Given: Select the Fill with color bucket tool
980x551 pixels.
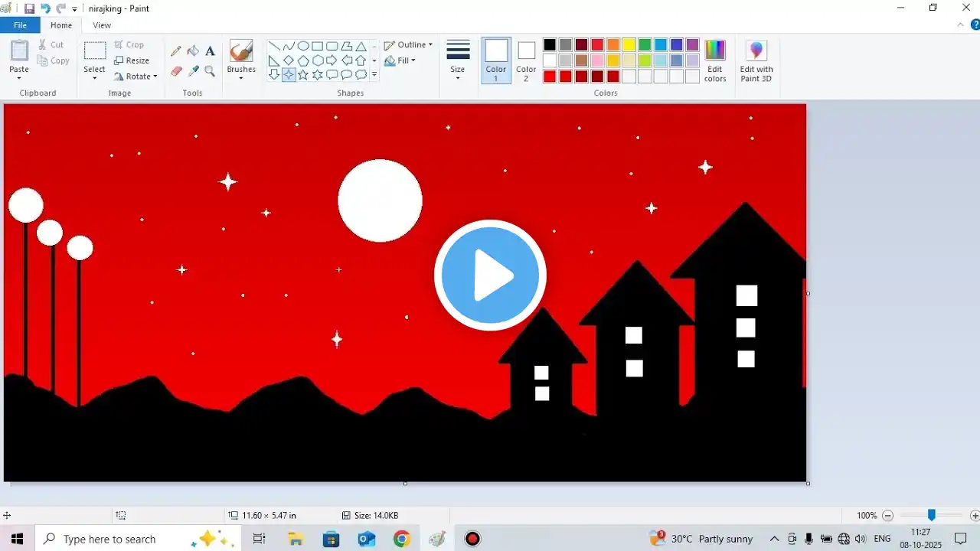Looking at the screenshot, I should coord(193,51).
